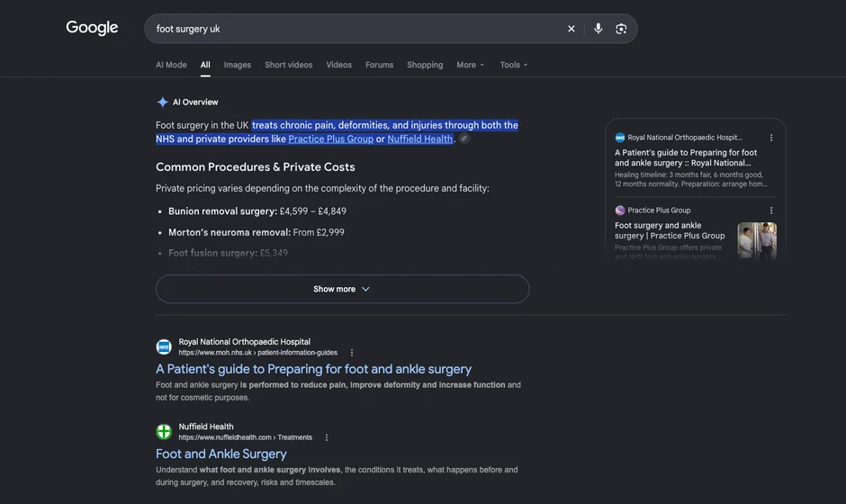Viewport: 846px width, 504px height.
Task: Click the Bunion removal surgery price line
Action: (257, 211)
